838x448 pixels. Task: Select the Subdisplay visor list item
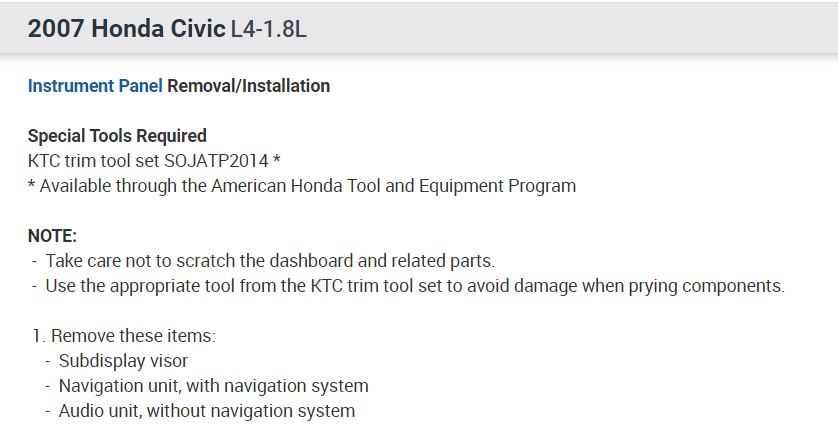(123, 361)
